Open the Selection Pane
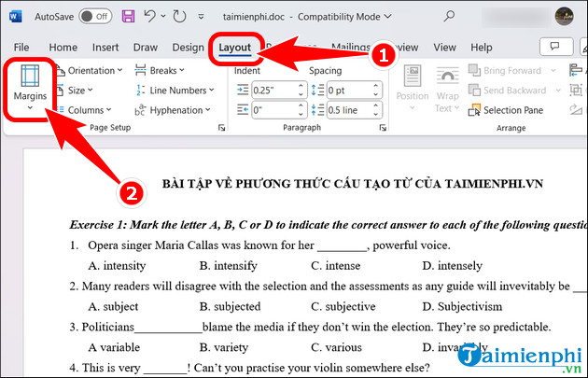588x378 pixels. (506, 110)
